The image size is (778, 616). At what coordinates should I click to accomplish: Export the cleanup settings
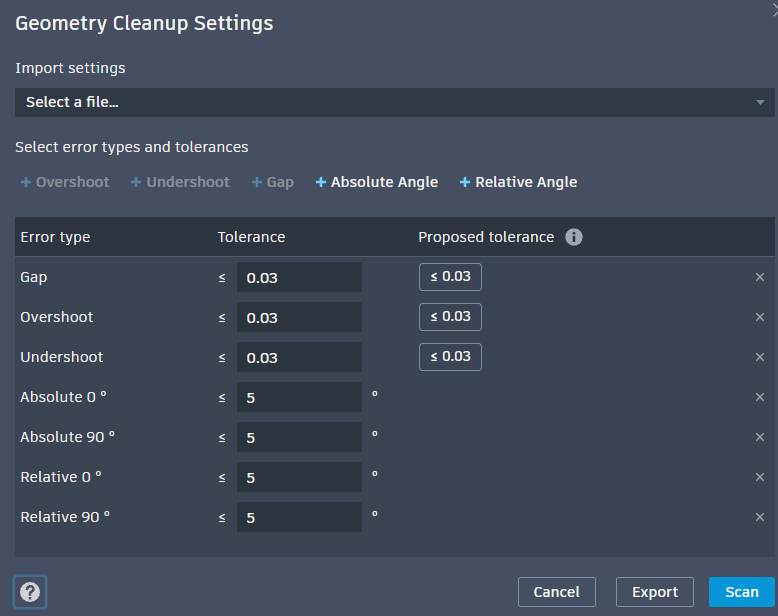click(654, 592)
